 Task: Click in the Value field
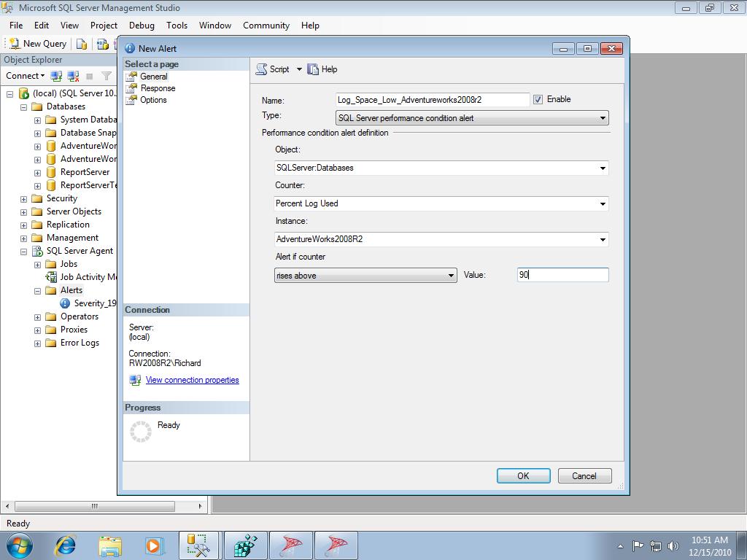(x=562, y=275)
